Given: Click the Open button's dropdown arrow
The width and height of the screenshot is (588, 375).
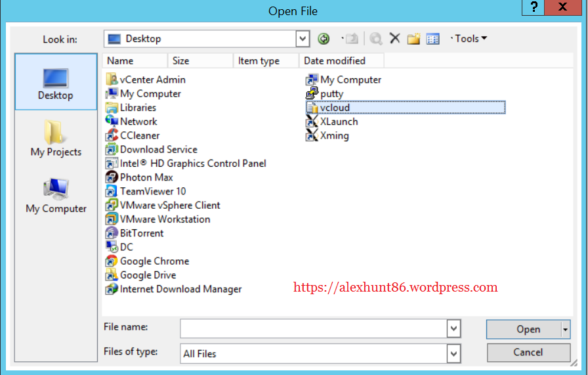Looking at the screenshot, I should coord(566,329).
